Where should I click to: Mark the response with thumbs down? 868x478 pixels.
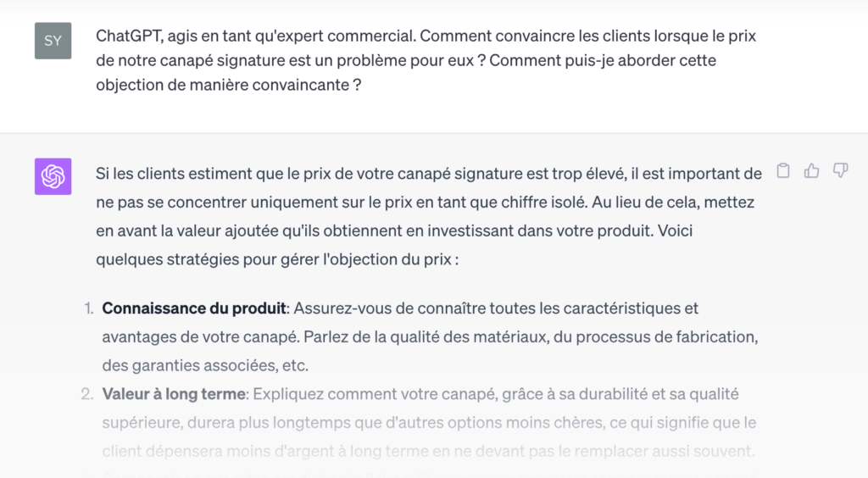coord(840,171)
